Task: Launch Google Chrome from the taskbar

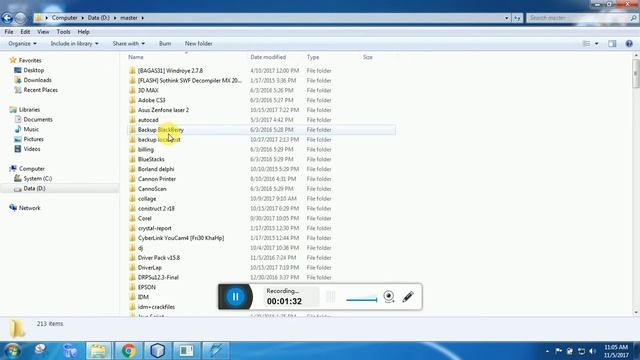Action: pyautogui.click(x=128, y=351)
